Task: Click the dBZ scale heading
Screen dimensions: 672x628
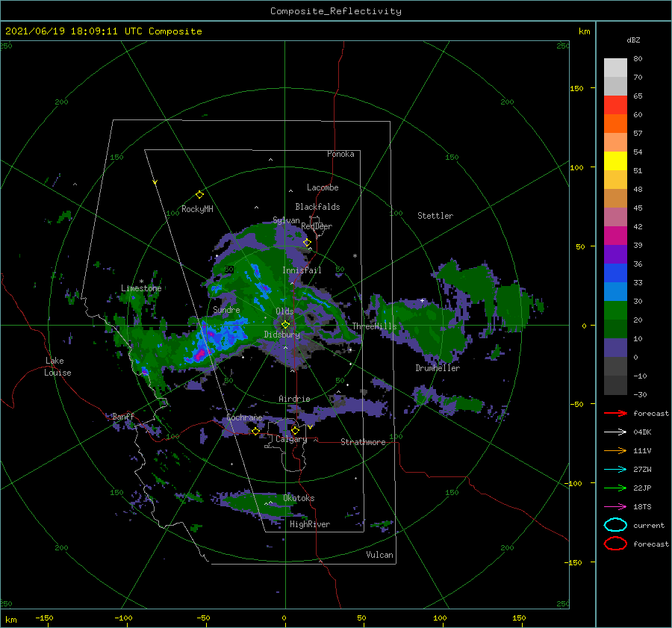Action: (633, 40)
